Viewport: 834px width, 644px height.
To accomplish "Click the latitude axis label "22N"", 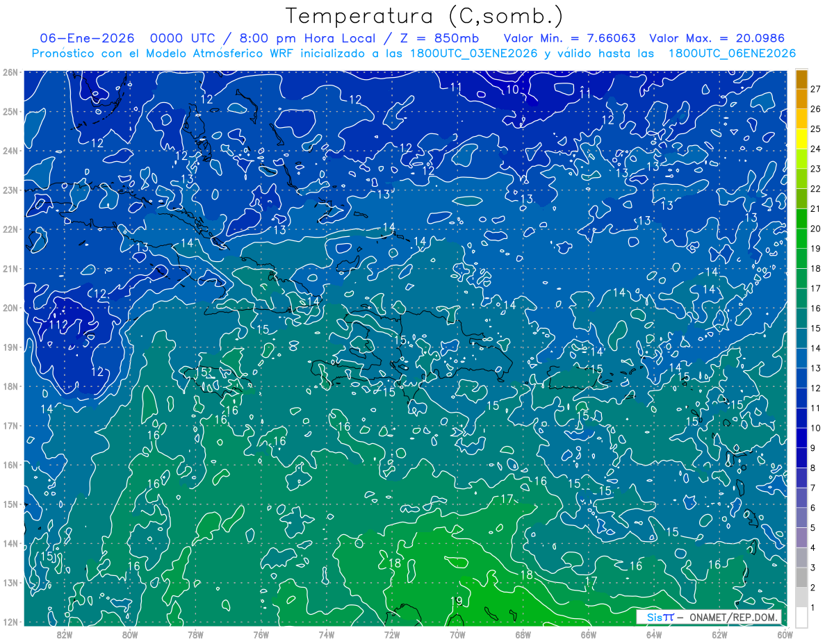I will pyautogui.click(x=10, y=229).
